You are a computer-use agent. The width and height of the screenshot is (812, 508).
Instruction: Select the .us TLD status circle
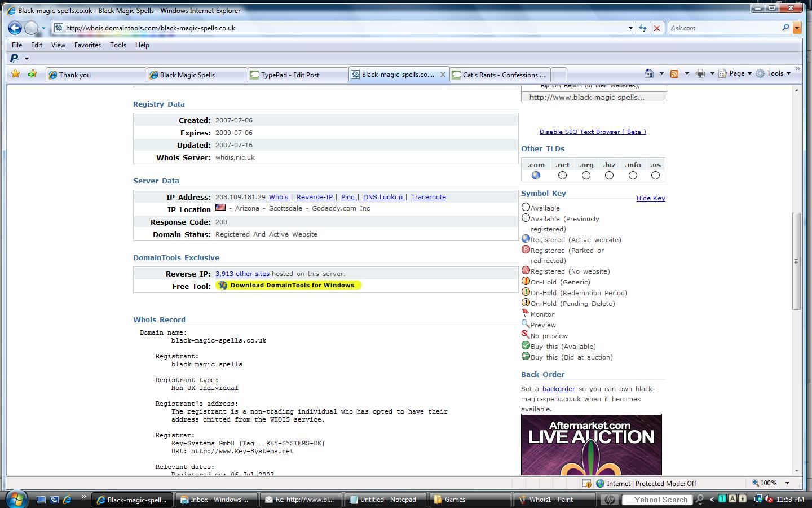[655, 176]
